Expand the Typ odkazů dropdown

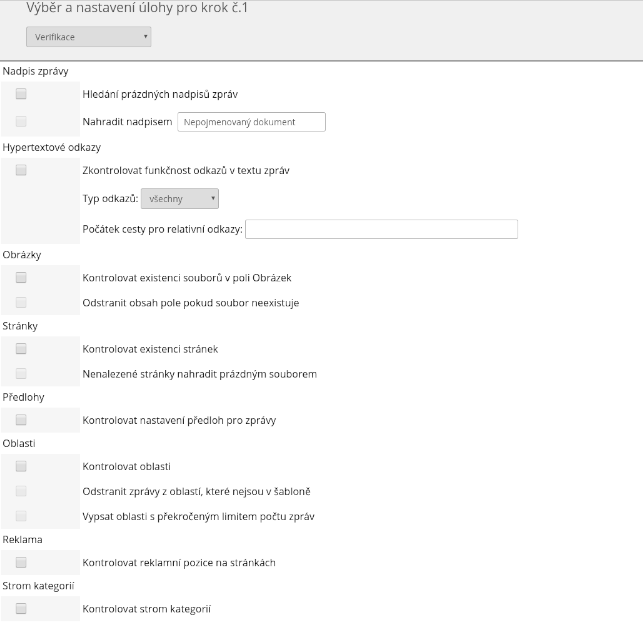click(x=180, y=199)
